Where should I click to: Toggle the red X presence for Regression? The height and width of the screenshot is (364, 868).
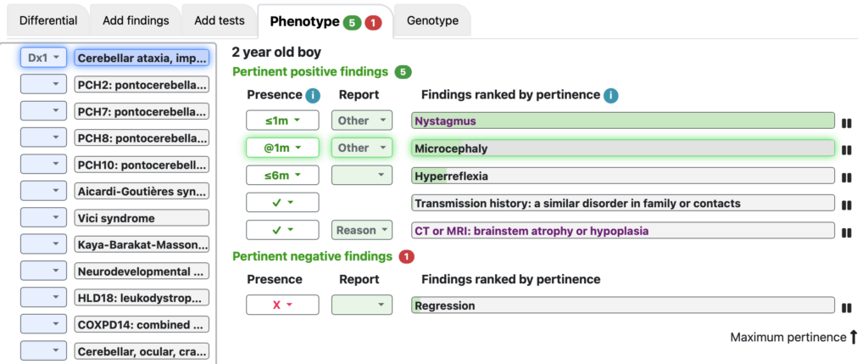[282, 305]
